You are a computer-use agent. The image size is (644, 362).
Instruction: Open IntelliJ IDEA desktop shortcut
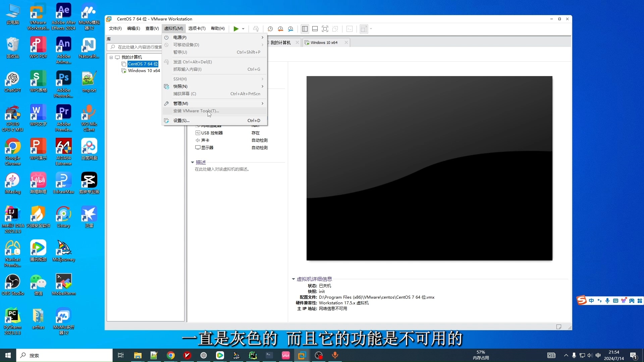click(13, 220)
